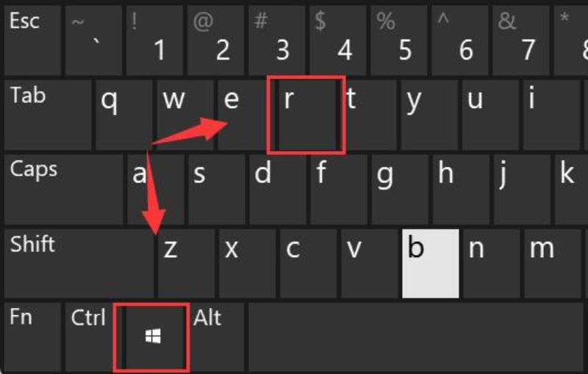Viewport: 588px width, 374px height.
Task: Click the Windows logo key
Action: pos(153,337)
